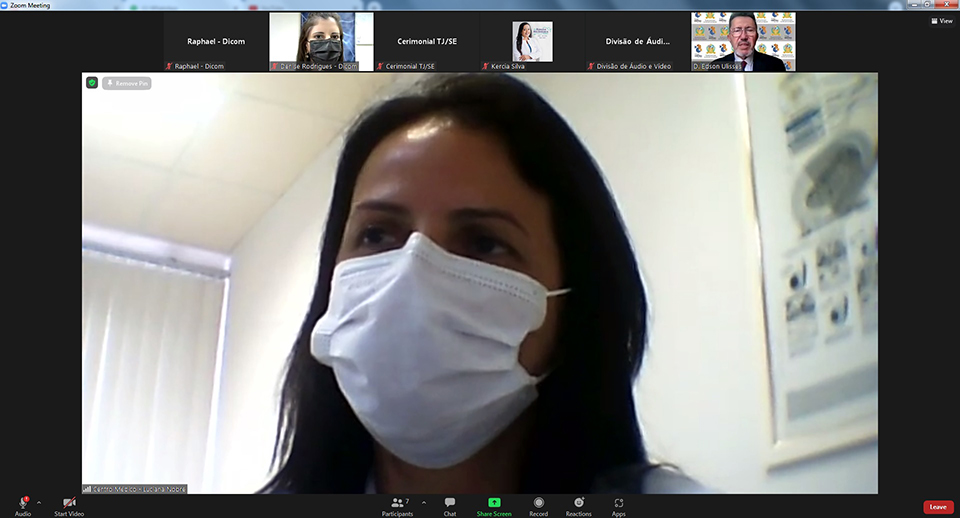Select D. Edson Ulisses video thumbnail
The image size is (960, 518).
point(743,42)
